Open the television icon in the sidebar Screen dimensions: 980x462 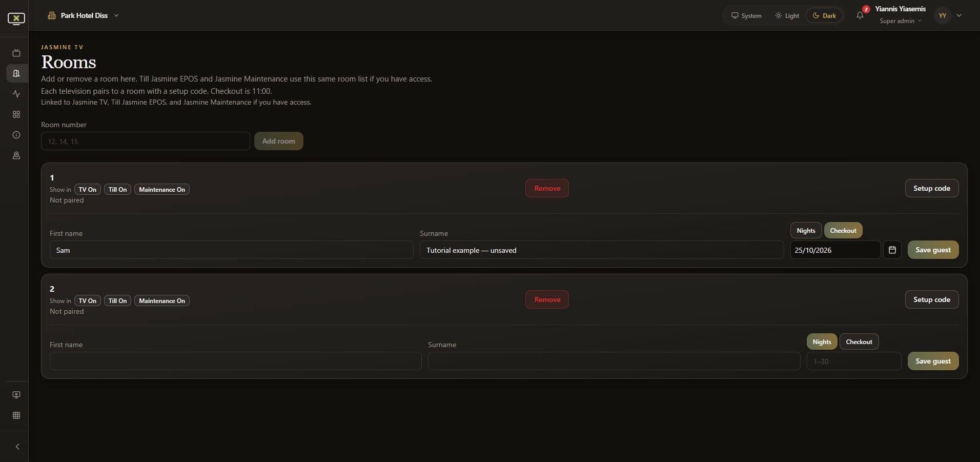16,53
